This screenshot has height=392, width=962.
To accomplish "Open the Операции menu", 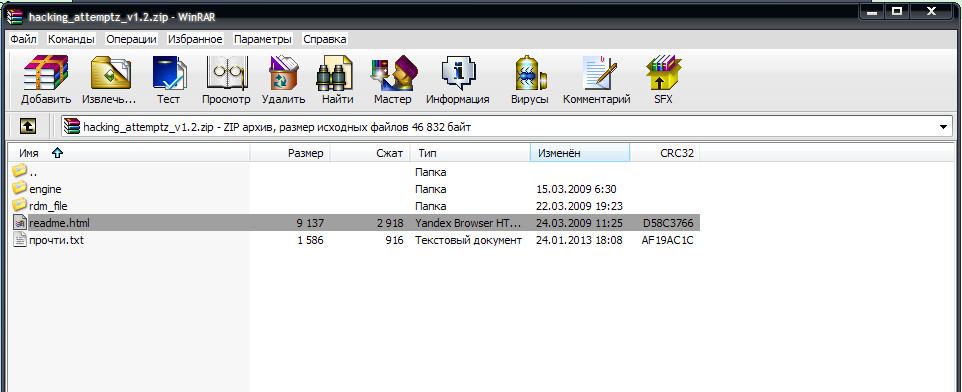I will [x=131, y=39].
